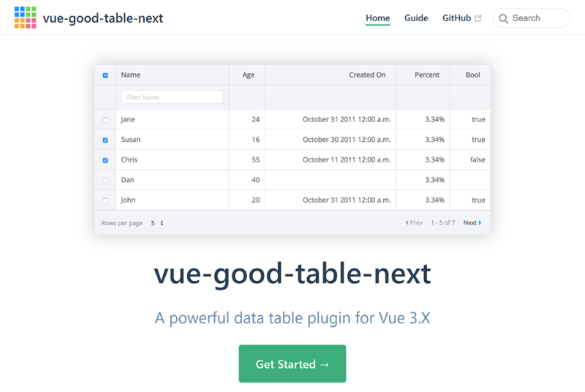This screenshot has height=392, width=585.
Task: Click the Next page arrow in table
Action: coord(480,223)
